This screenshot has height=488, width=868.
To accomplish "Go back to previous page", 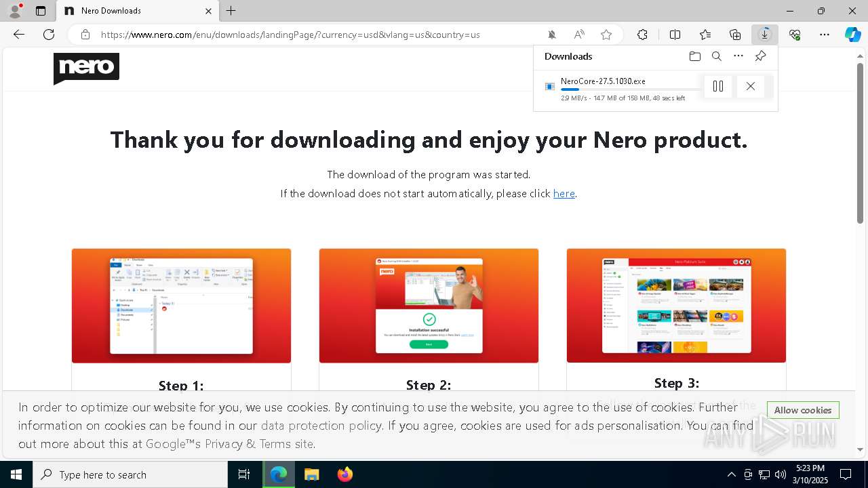I will (x=19, y=35).
